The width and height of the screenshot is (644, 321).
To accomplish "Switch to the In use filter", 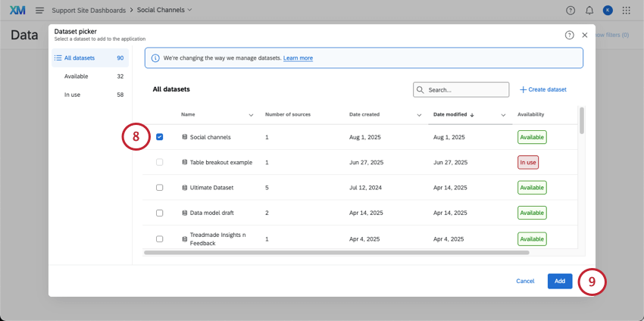I will 73,95.
